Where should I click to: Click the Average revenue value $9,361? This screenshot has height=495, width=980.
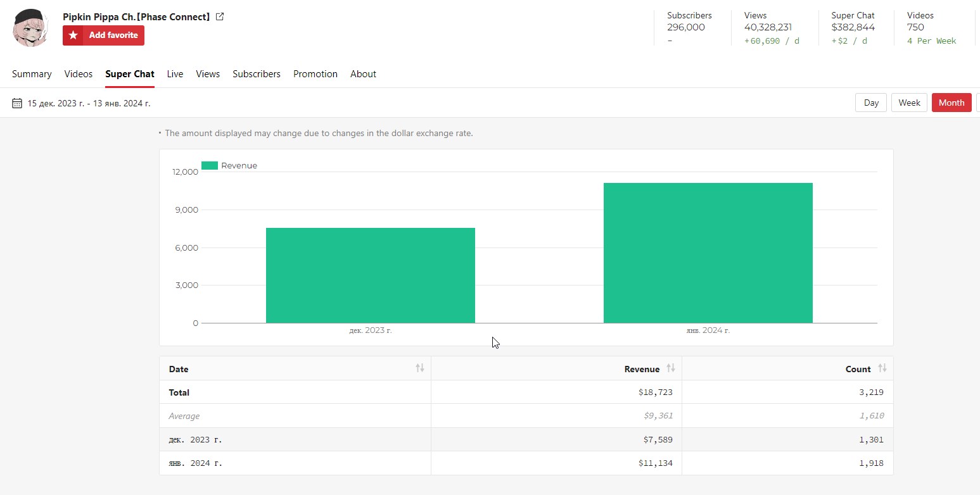tap(659, 416)
